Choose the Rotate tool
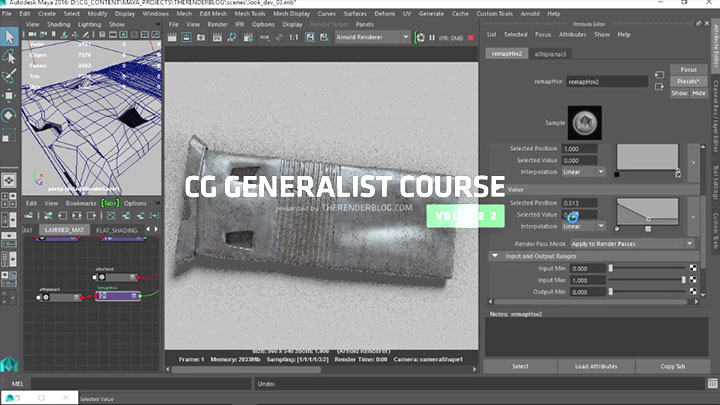Image resolution: width=720 pixels, height=405 pixels. 9,115
